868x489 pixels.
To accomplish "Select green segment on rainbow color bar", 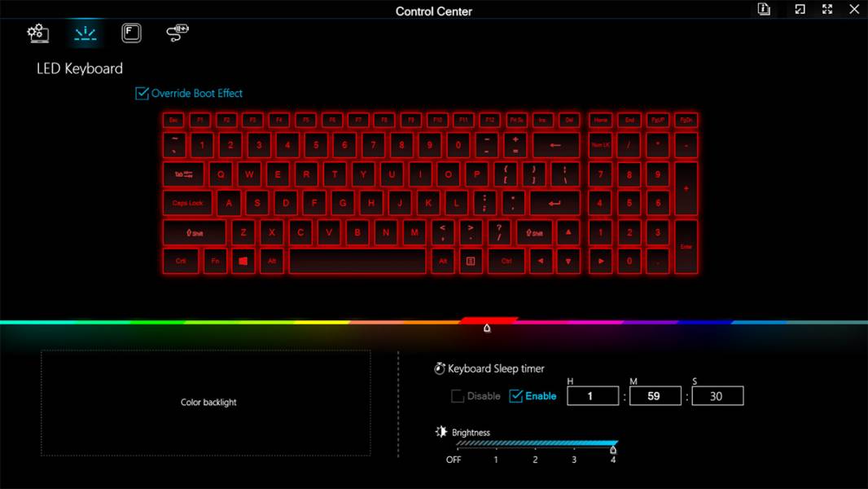I will click(158, 322).
